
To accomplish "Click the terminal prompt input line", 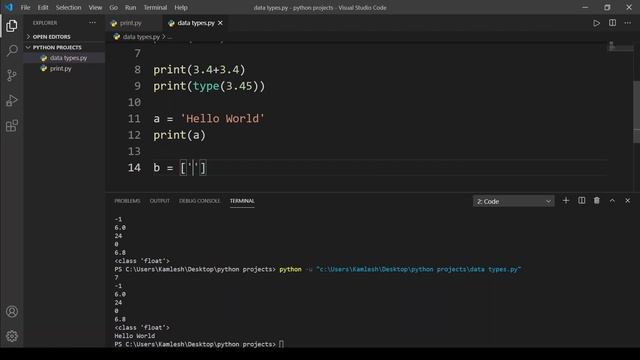I will [x=199, y=344].
